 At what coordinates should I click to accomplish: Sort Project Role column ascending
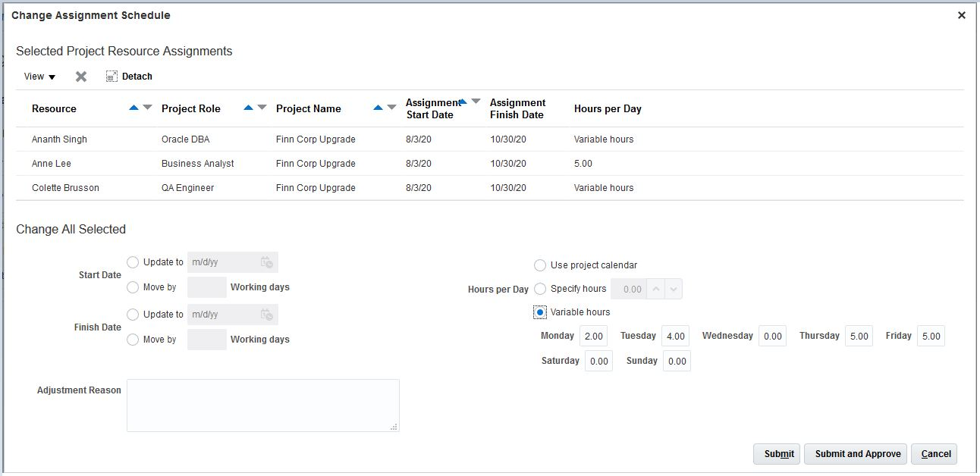click(248, 108)
